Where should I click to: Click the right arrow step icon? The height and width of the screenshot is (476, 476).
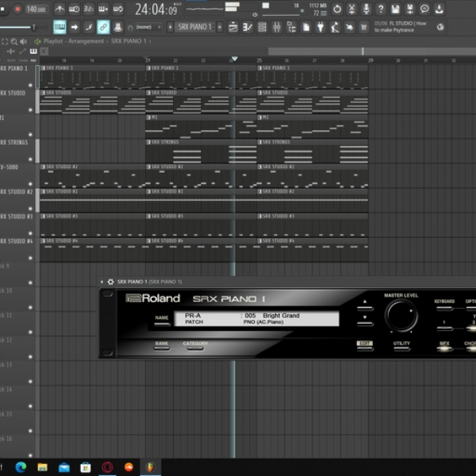point(74,27)
